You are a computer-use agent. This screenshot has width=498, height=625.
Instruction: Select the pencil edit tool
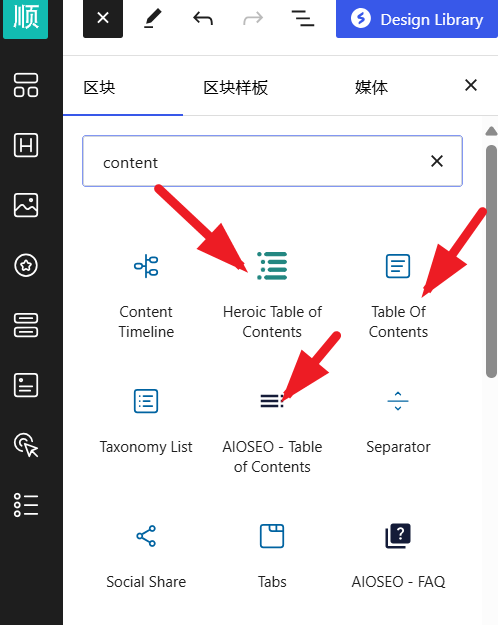(153, 19)
